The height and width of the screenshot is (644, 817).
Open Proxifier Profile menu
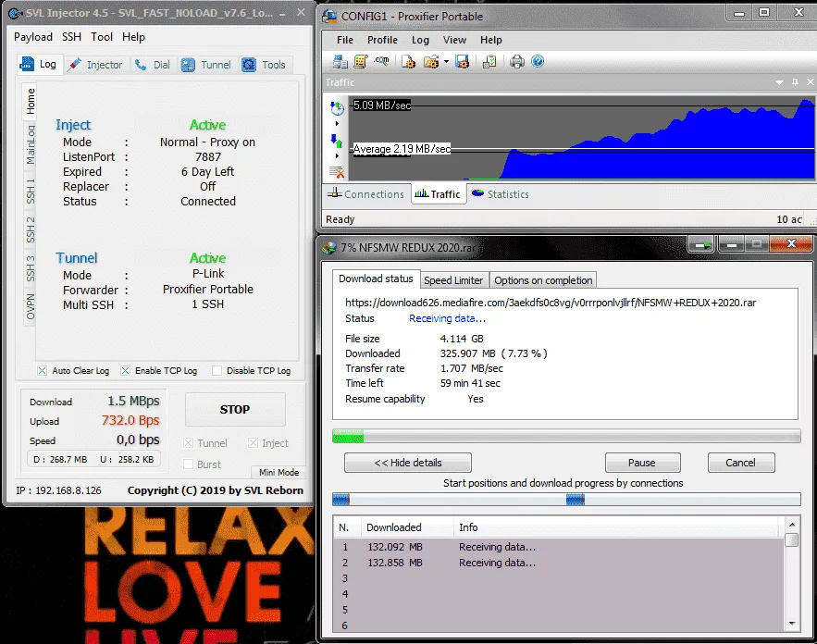coord(382,40)
